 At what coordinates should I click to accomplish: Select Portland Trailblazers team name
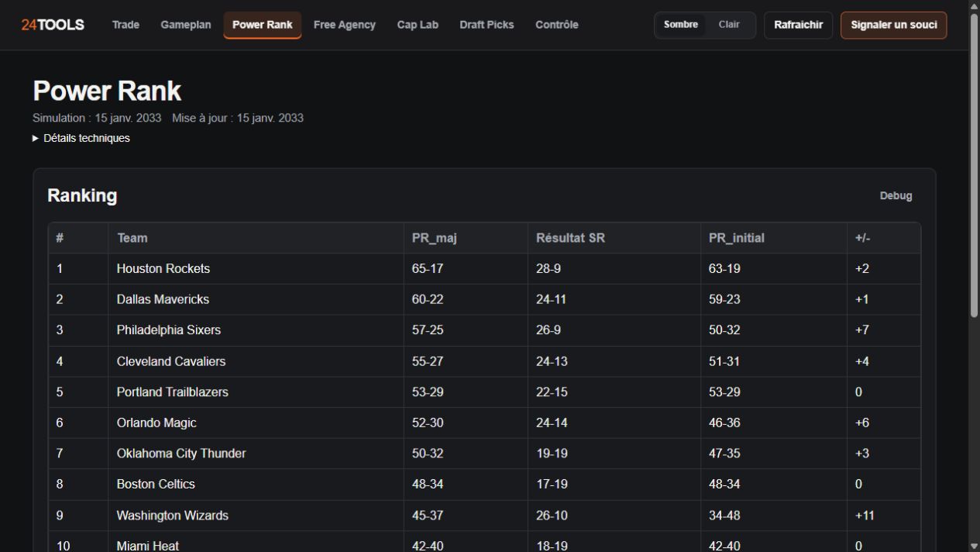(x=173, y=392)
